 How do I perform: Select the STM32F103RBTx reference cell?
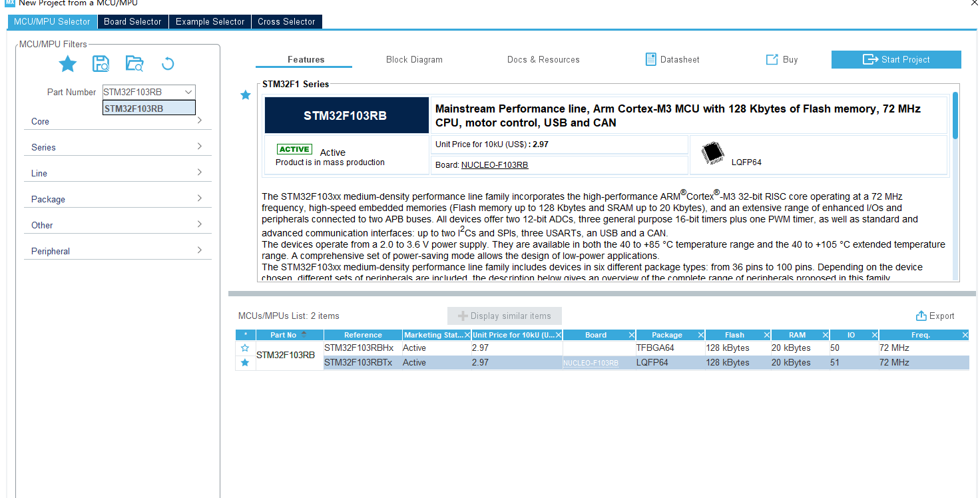pyautogui.click(x=363, y=363)
